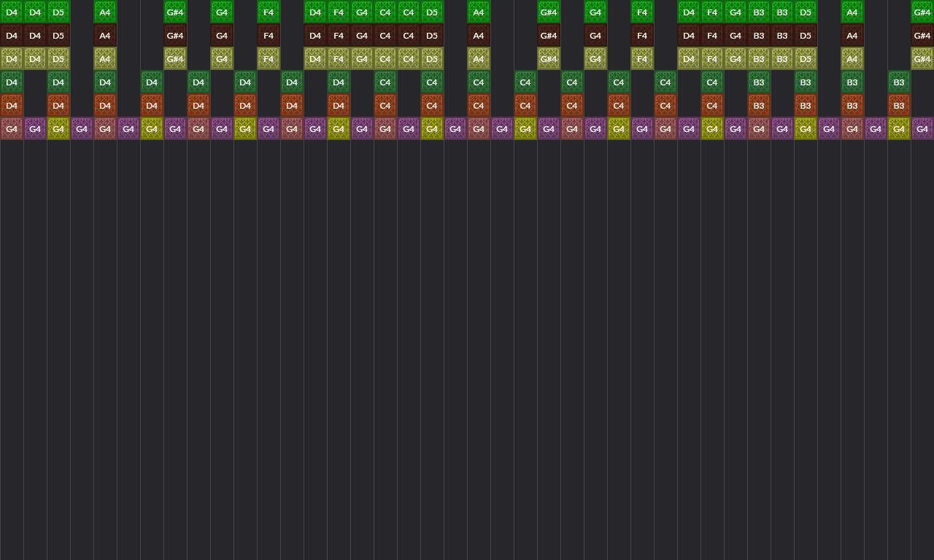
Task: Select the first yellow G4 block in the bottom row
Action: pyautogui.click(x=58, y=129)
